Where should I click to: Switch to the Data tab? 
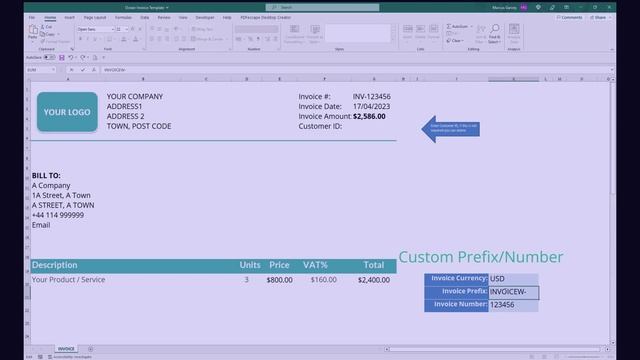(x=144, y=18)
